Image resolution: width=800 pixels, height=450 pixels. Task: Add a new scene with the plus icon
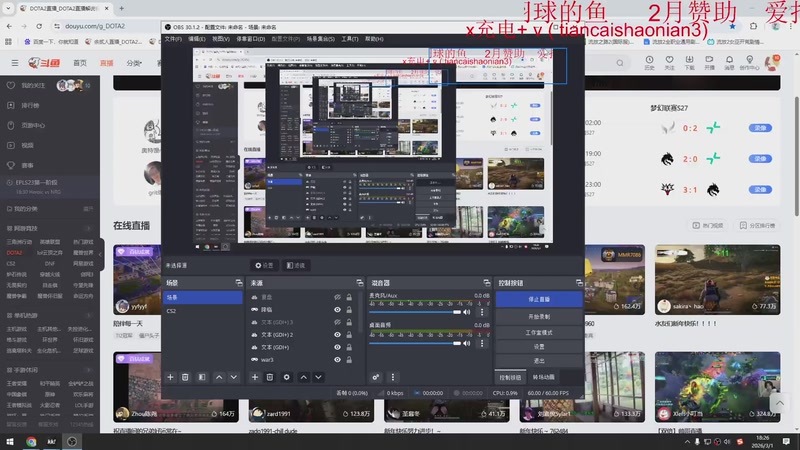[x=170, y=377]
